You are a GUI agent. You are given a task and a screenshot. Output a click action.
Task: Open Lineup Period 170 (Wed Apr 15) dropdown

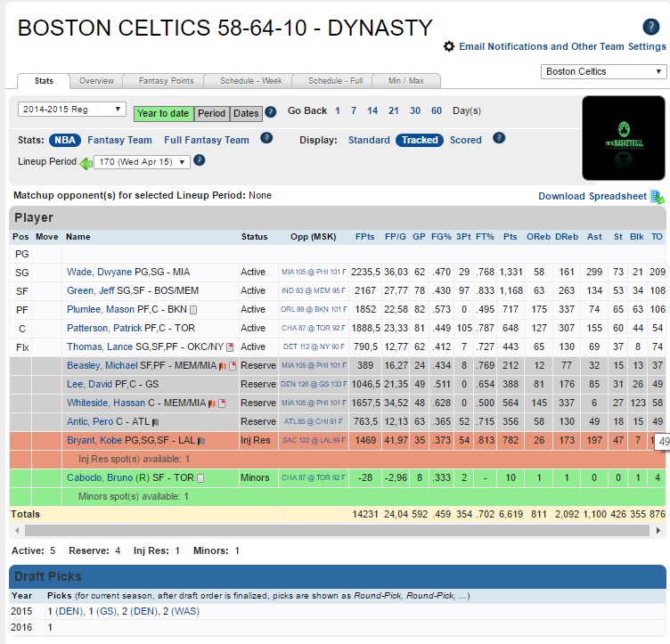pos(142,162)
